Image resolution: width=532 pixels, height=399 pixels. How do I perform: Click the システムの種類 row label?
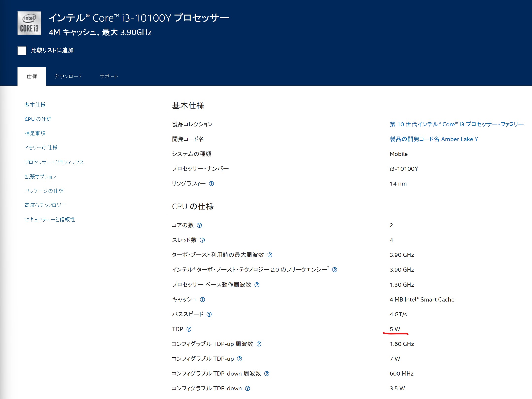[x=192, y=154]
